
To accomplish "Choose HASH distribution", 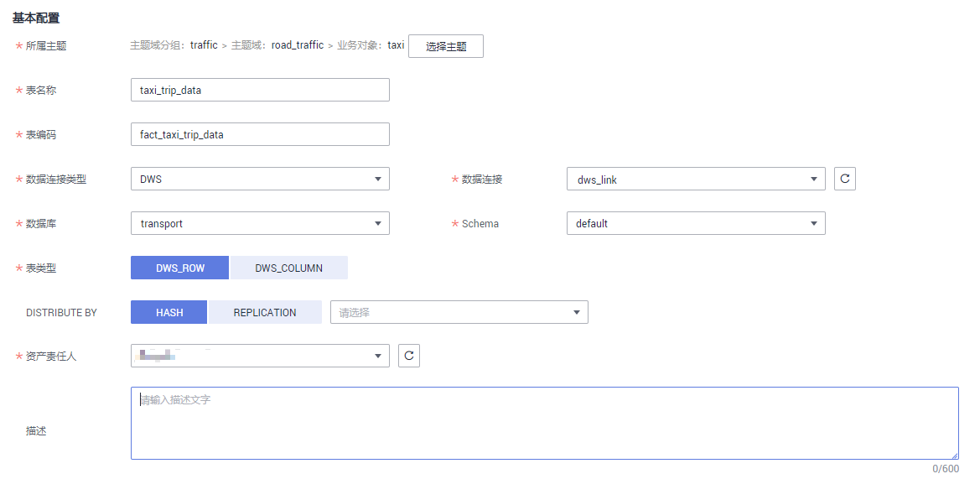I will click(x=169, y=312).
